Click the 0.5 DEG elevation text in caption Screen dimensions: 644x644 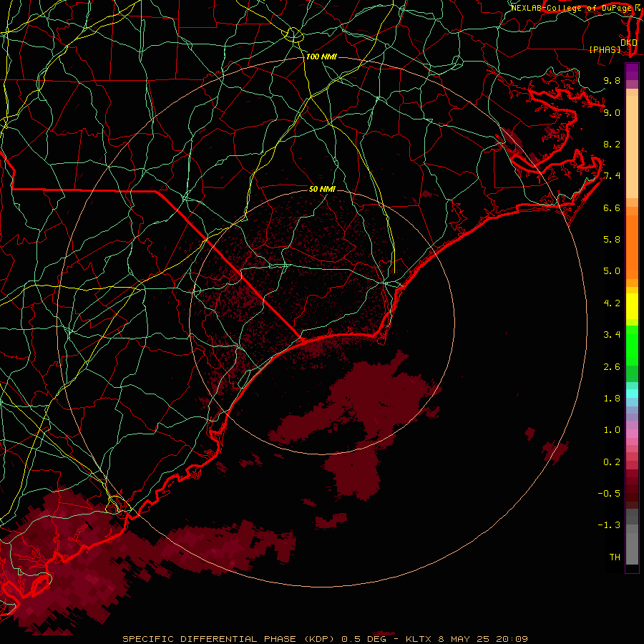[x=364, y=639]
